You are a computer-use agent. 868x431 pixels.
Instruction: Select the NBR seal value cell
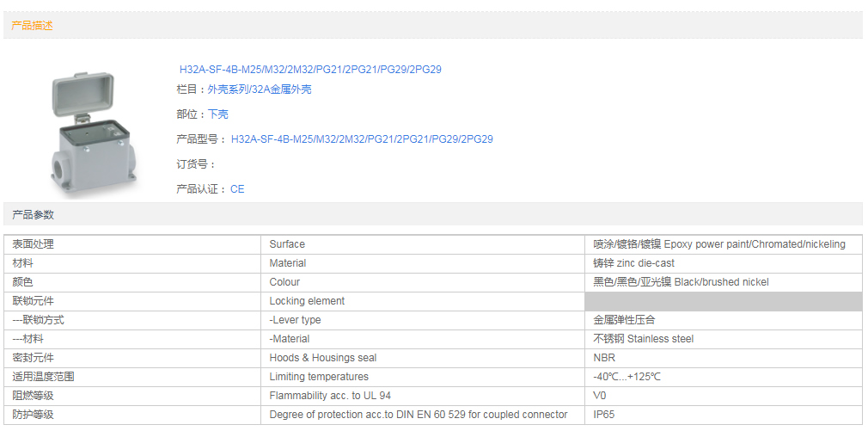(x=604, y=358)
